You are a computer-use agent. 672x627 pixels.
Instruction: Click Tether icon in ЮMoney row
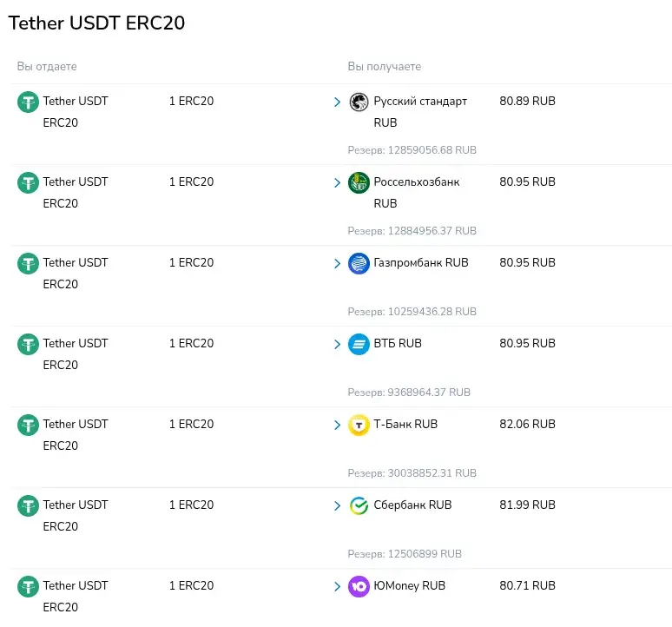tap(28, 586)
